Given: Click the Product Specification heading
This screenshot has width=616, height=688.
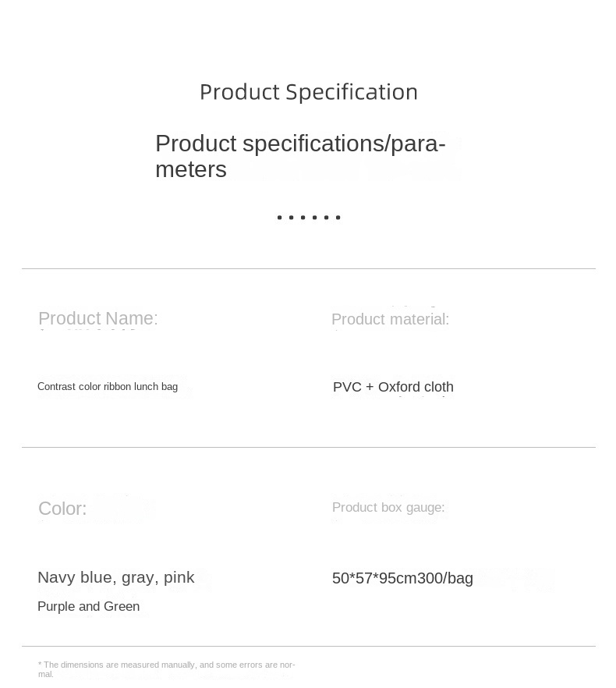Looking at the screenshot, I should (309, 92).
